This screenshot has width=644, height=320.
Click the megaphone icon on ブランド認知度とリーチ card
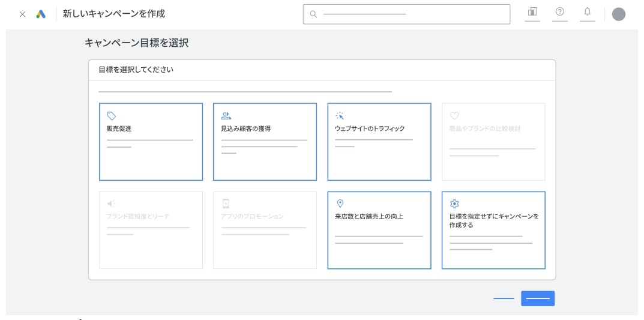(111, 204)
